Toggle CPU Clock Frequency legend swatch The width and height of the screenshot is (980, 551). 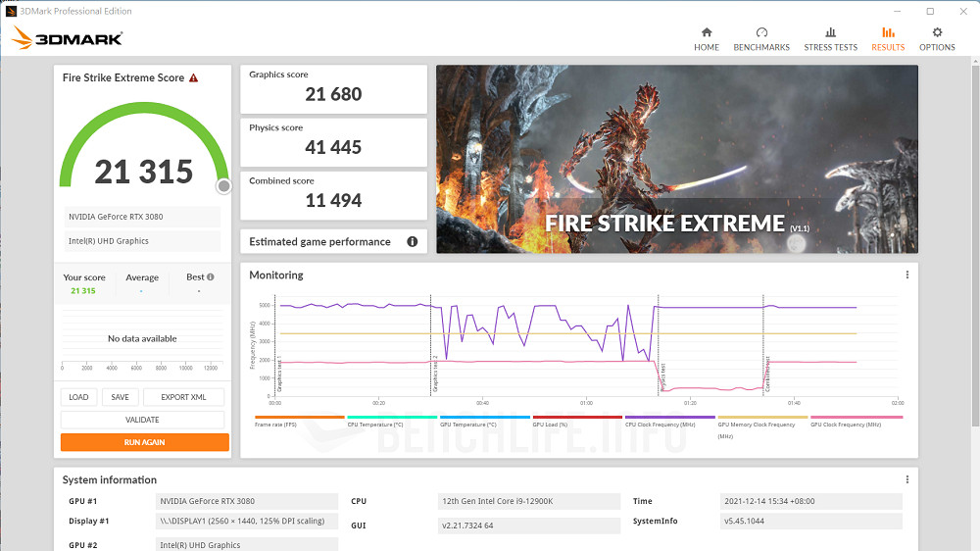670,417
